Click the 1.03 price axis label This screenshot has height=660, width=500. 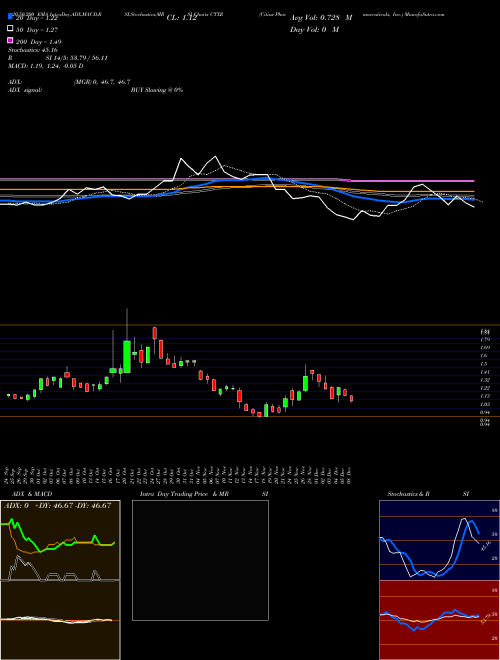tap(484, 404)
